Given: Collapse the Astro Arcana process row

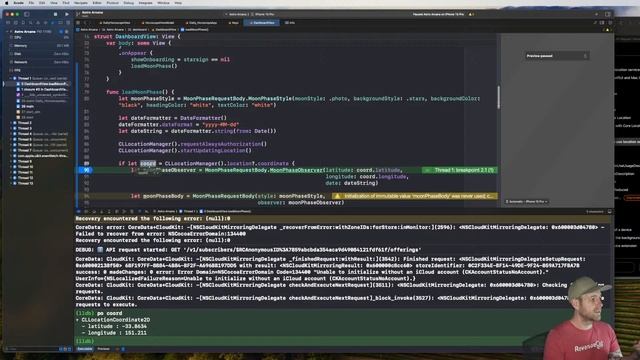Looking at the screenshot, I should [x=7, y=31].
